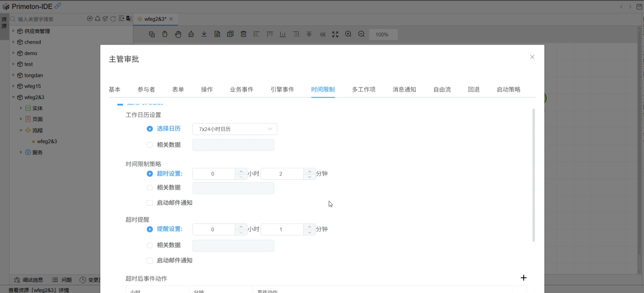Click the download arrow icon in toolbar
The image size is (644, 293).
click(x=204, y=34)
